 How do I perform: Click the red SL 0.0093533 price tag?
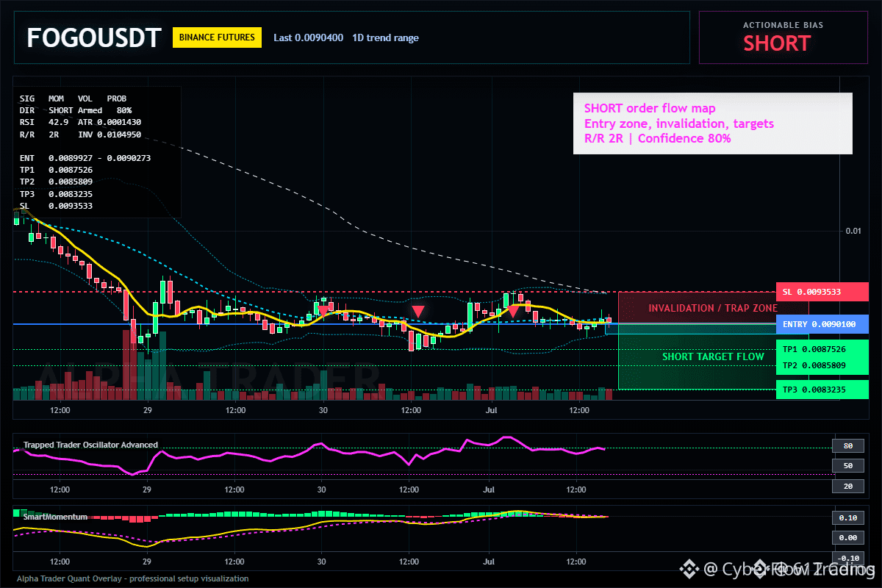pyautogui.click(x=822, y=292)
